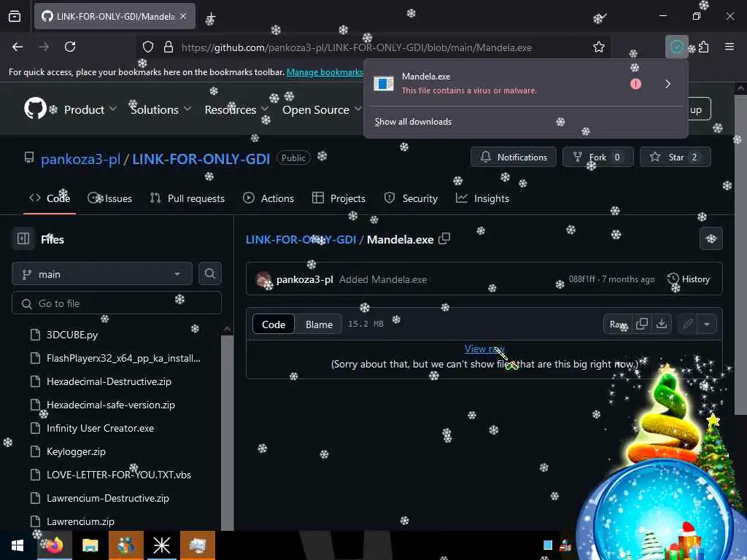Image resolution: width=747 pixels, height=560 pixels.
Task: Search files with the magnifier button
Action: pyautogui.click(x=209, y=274)
